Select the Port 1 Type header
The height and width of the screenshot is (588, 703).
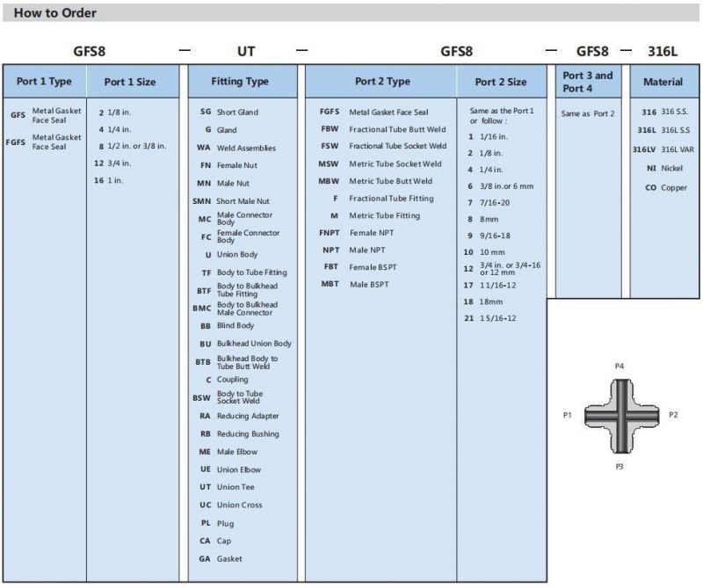(45, 82)
